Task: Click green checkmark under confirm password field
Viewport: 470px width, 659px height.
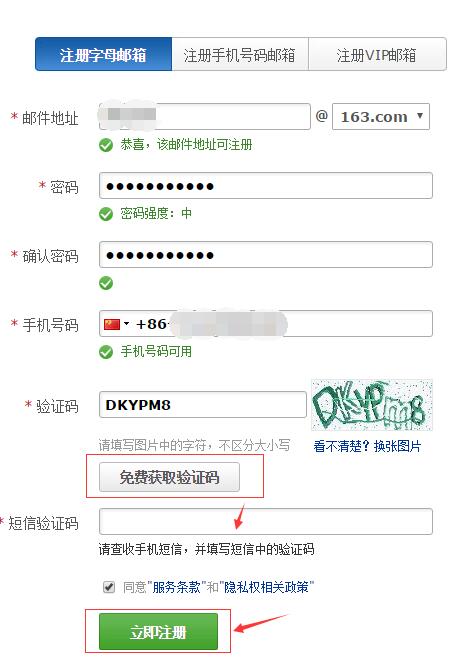Action: 106,283
